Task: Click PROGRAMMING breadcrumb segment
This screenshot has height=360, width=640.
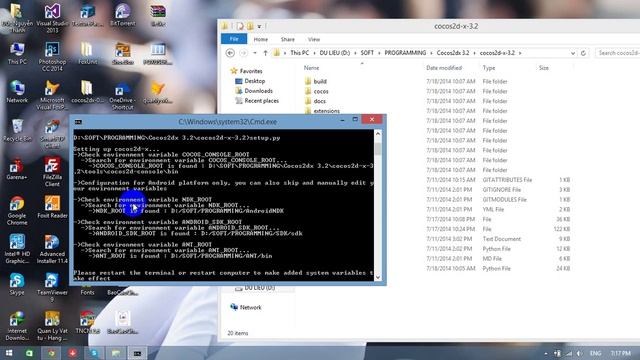Action: point(405,53)
